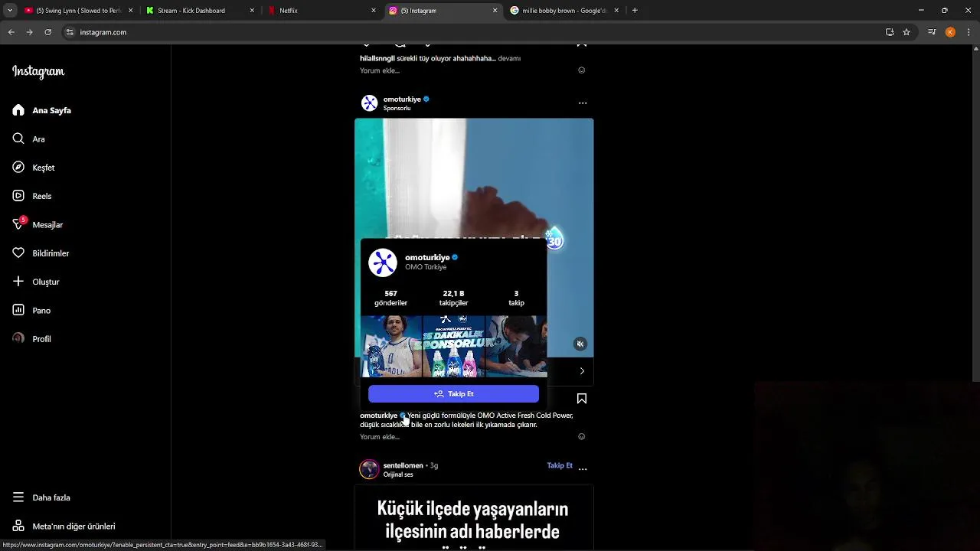The height and width of the screenshot is (551, 980).
Task: View the 567 gönderiler count
Action: (x=390, y=298)
